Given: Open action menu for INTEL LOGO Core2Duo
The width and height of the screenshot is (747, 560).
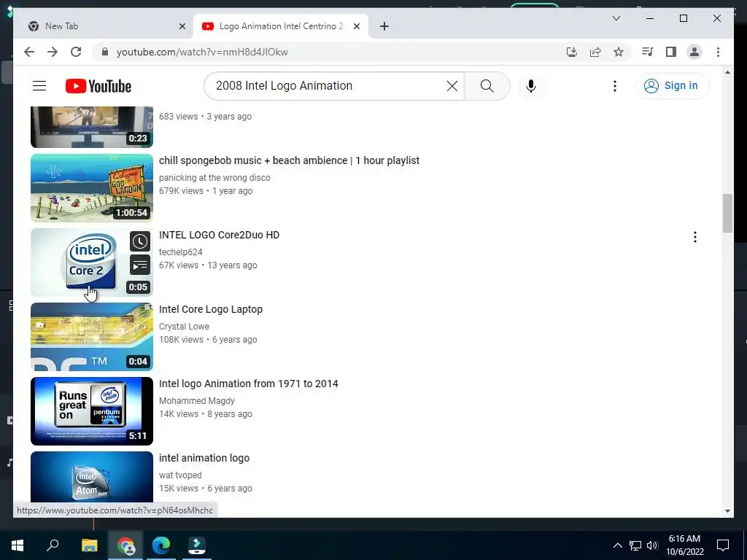Looking at the screenshot, I should 695,237.
